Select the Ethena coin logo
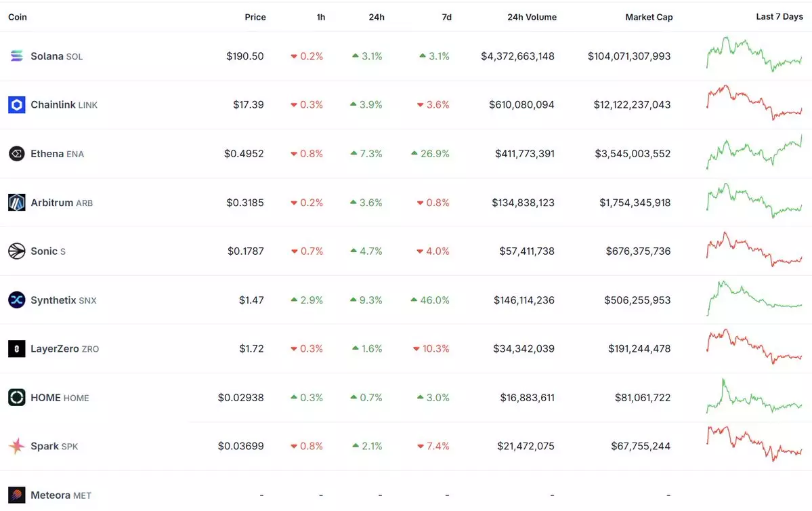 (x=16, y=154)
